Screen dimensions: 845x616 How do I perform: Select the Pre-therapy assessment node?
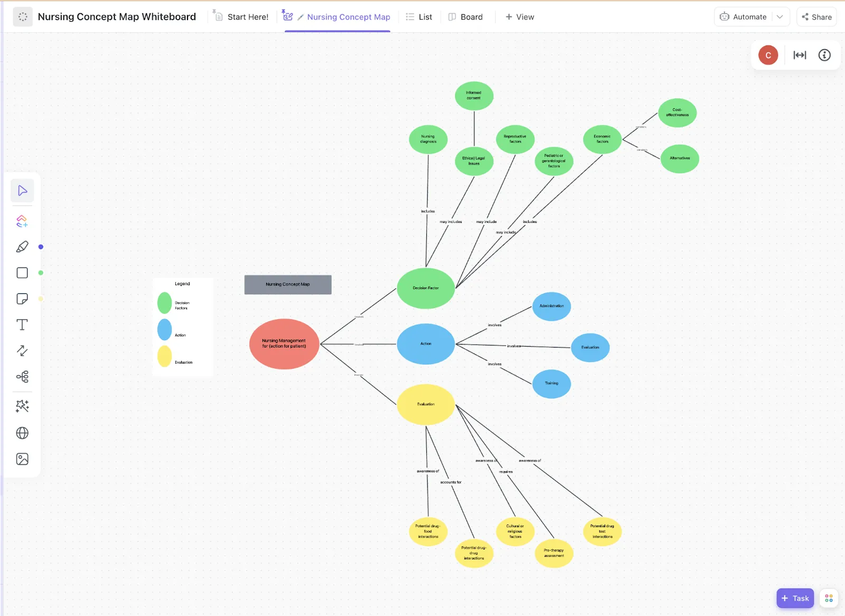554,553
